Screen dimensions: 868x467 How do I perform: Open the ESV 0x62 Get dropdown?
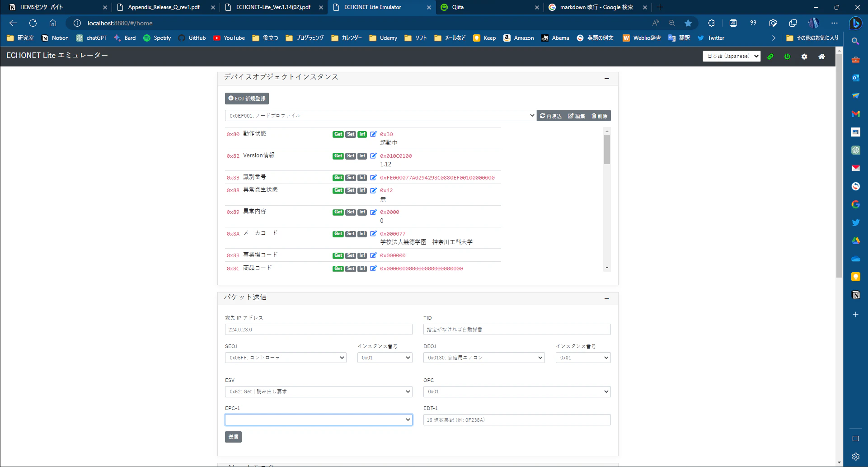pos(319,392)
